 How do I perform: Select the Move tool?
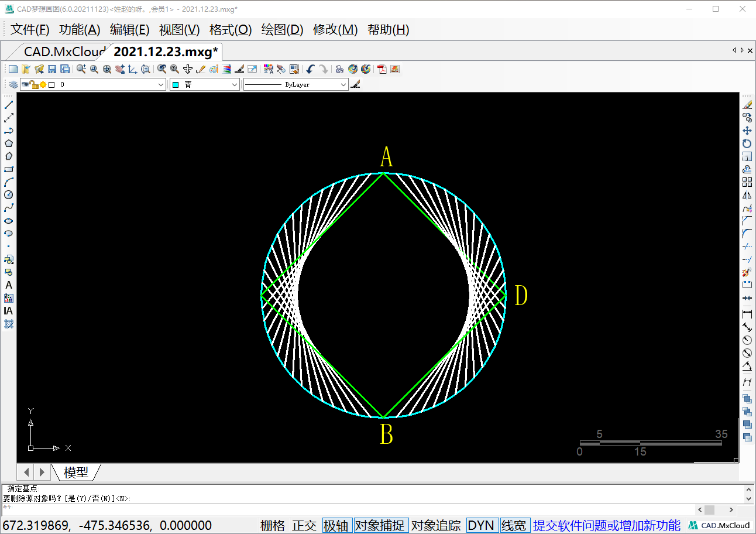747,130
